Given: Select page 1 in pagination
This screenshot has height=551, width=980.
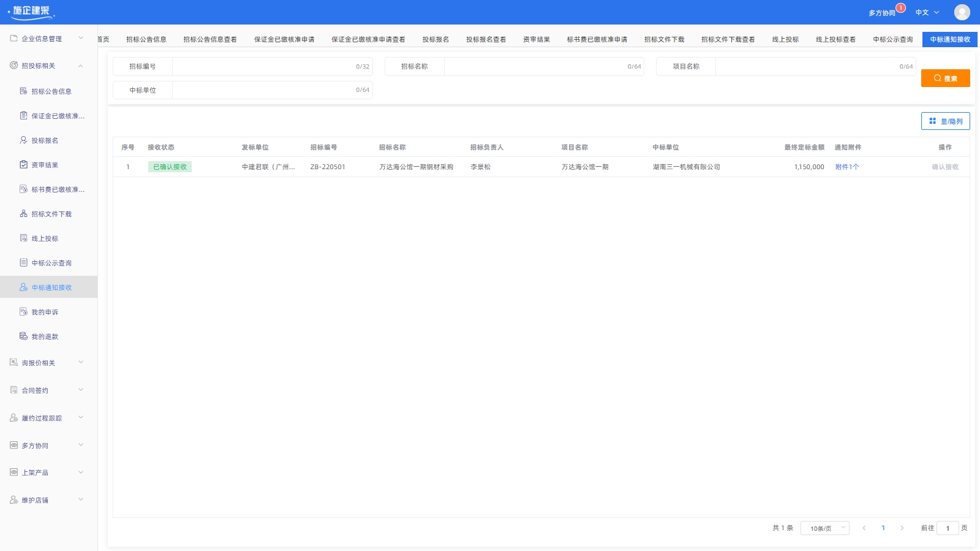Looking at the screenshot, I should coord(883,528).
